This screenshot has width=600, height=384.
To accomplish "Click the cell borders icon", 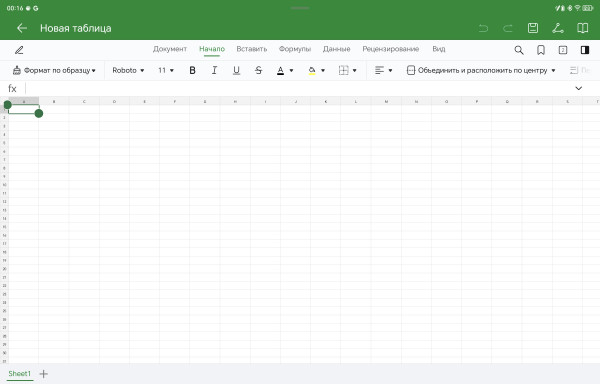I will [x=343, y=70].
